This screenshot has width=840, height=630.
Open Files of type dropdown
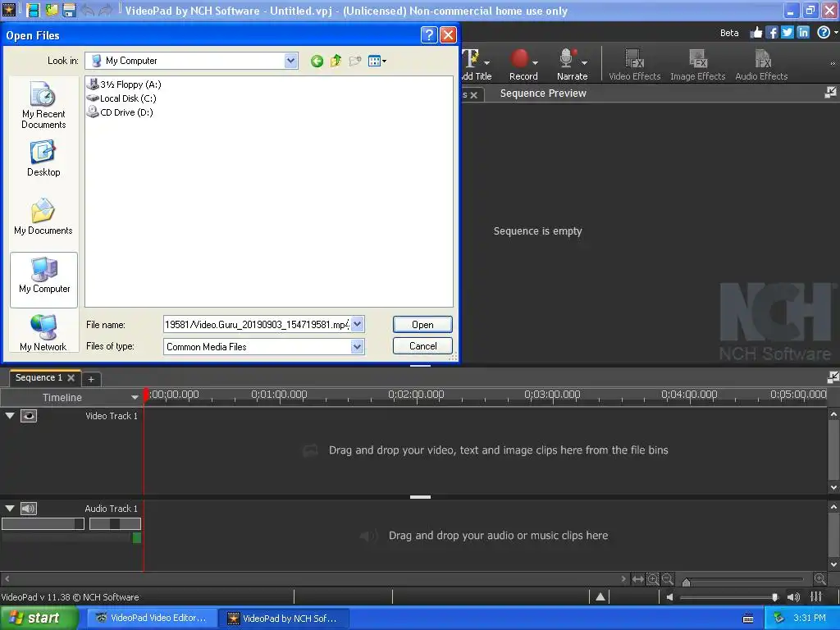point(358,347)
